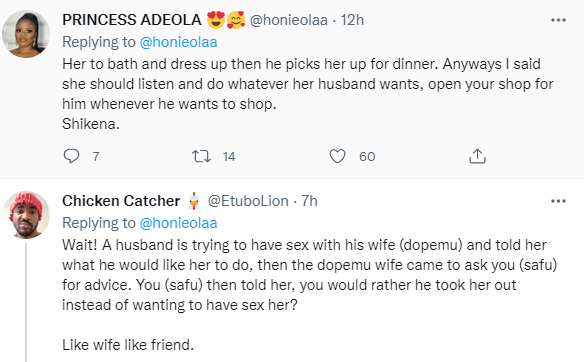Open the 7h timestamp of second tweet
Viewport: 584px width, 362px height.
point(309,201)
